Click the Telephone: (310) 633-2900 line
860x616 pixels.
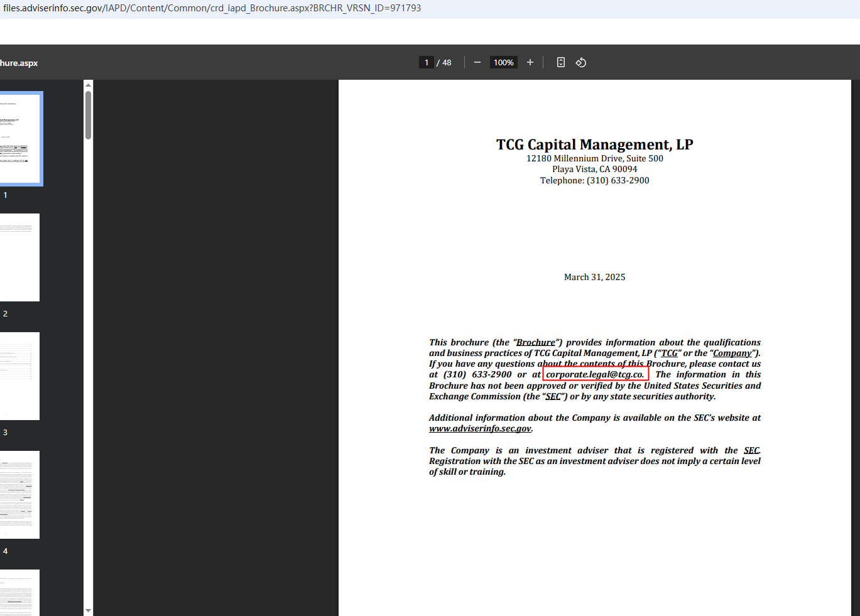pyautogui.click(x=595, y=180)
